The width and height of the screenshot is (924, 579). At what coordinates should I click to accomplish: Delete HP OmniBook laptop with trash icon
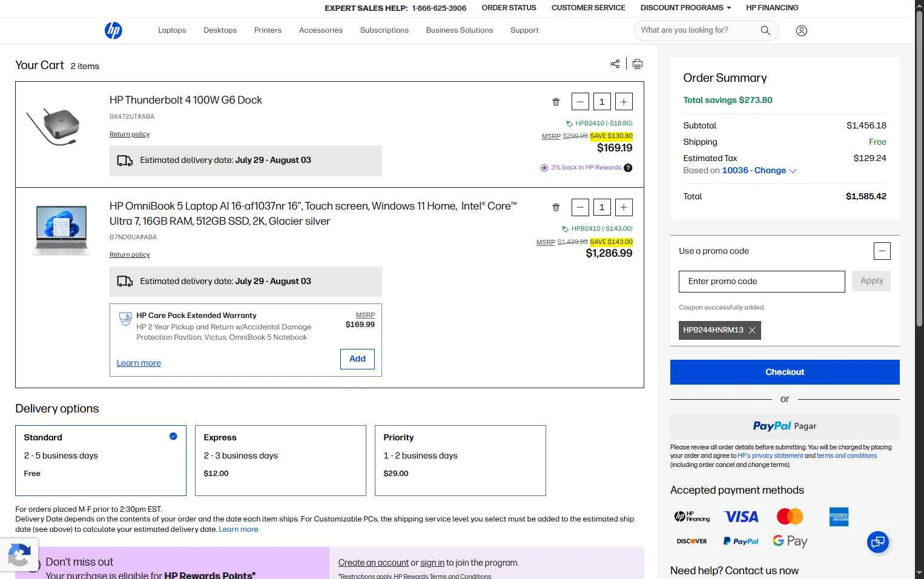[x=556, y=207]
